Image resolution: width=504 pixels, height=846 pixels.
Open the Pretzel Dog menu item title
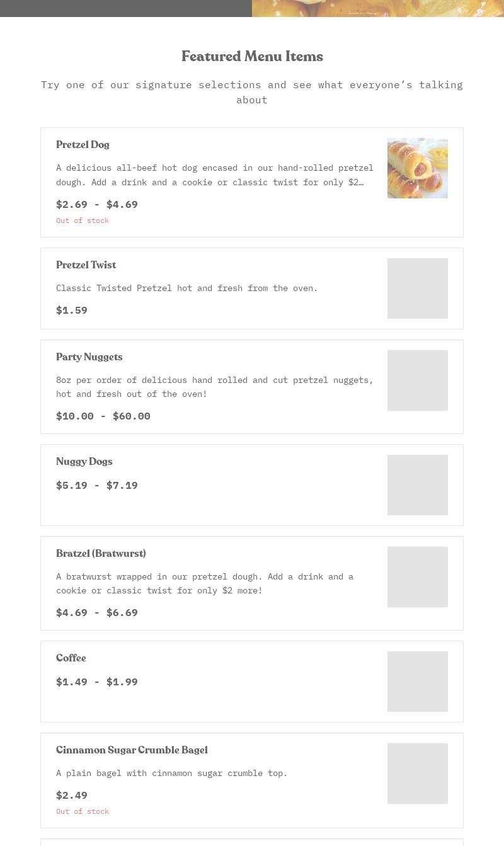83,145
